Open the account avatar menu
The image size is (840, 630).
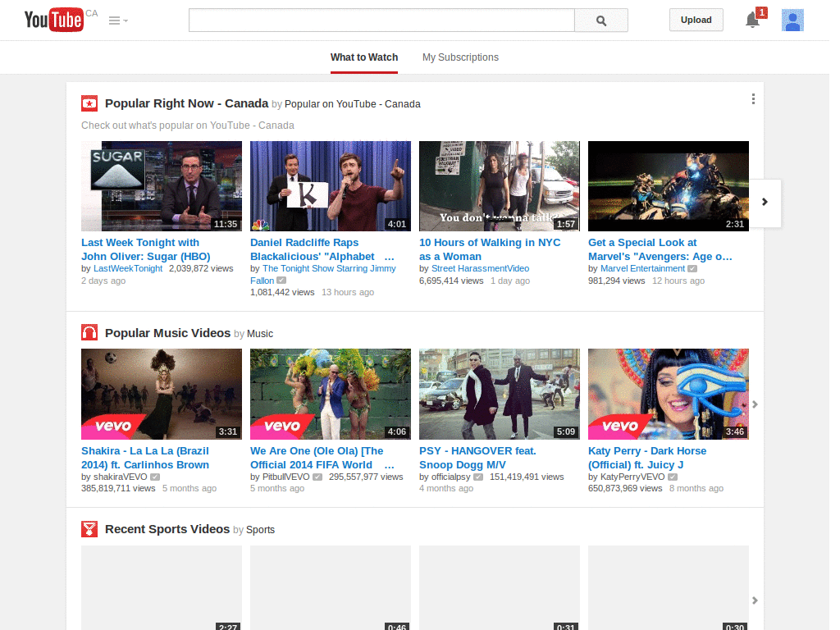tap(792, 20)
